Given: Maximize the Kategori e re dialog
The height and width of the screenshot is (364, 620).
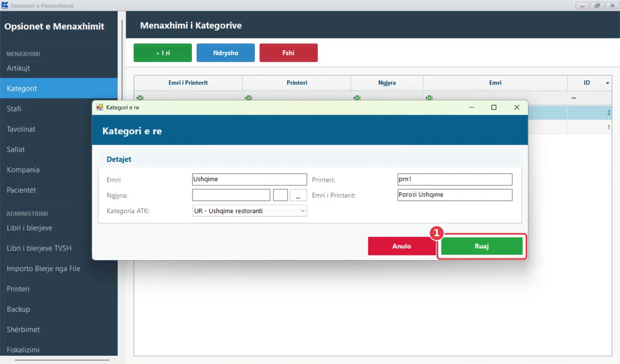Looking at the screenshot, I should (494, 107).
